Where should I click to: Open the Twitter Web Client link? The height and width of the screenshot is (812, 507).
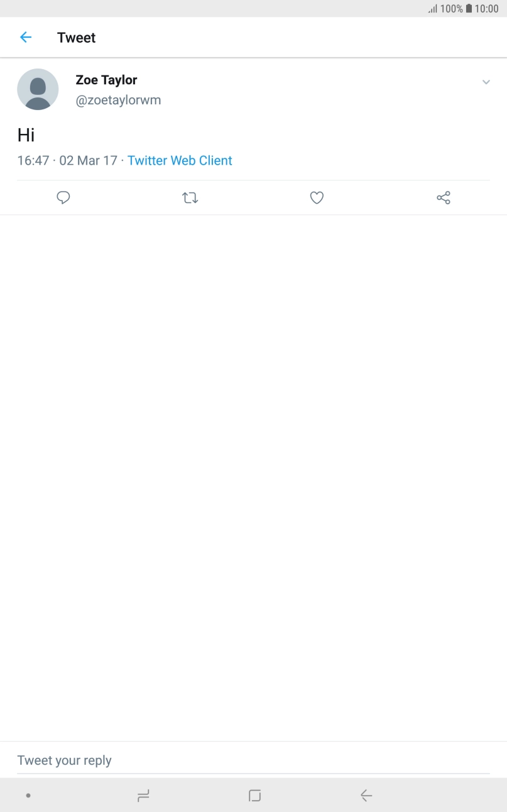click(180, 160)
